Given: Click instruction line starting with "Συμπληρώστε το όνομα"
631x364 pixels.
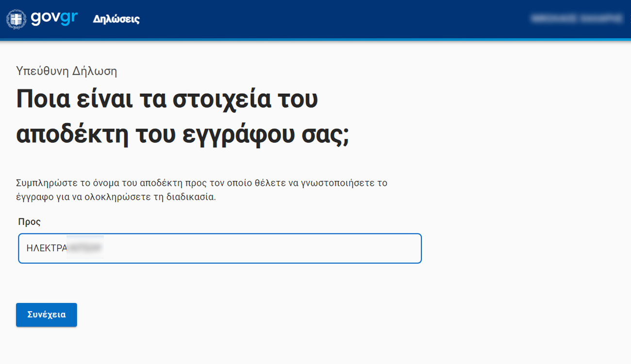Looking at the screenshot, I should 201,183.
